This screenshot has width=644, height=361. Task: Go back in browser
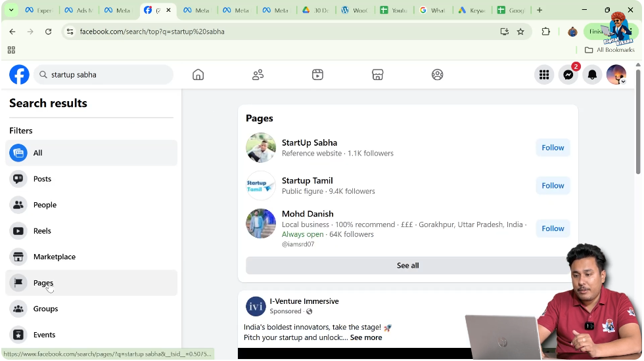point(12,32)
